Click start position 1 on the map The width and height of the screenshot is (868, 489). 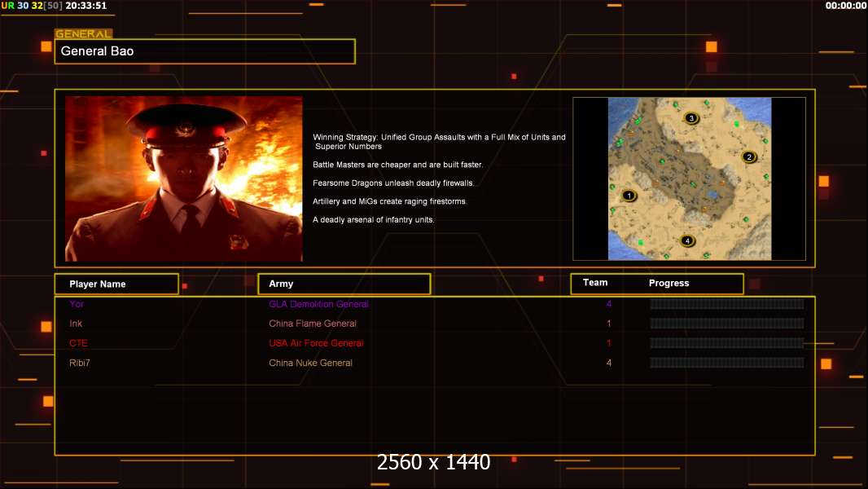(629, 196)
